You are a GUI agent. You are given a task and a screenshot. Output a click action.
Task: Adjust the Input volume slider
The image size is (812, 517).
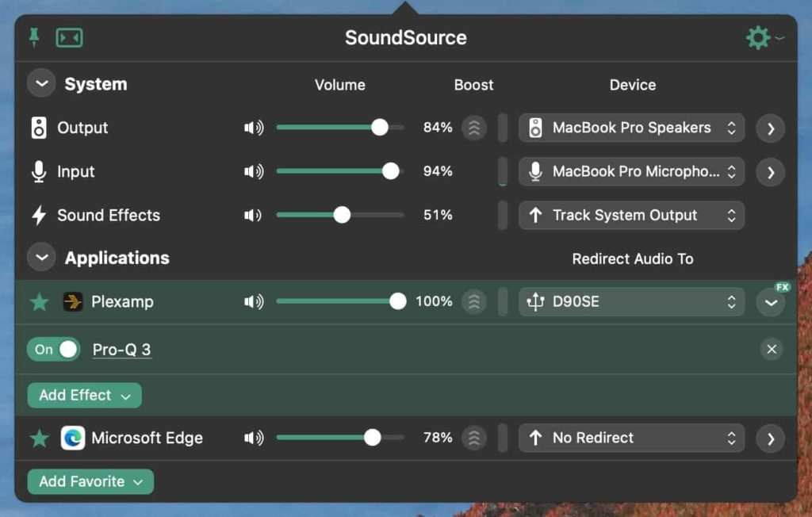(x=340, y=171)
